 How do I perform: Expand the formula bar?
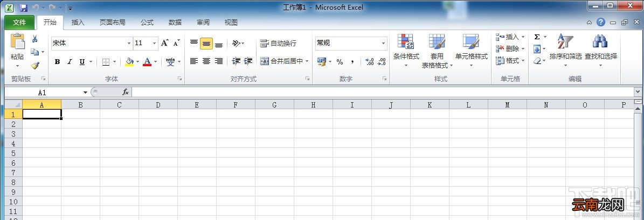638,92
